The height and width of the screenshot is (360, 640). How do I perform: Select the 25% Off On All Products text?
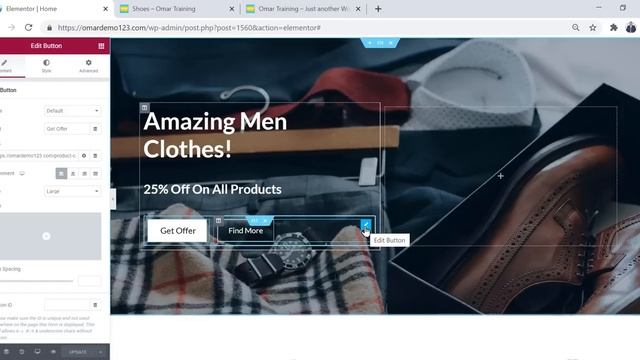coord(212,189)
